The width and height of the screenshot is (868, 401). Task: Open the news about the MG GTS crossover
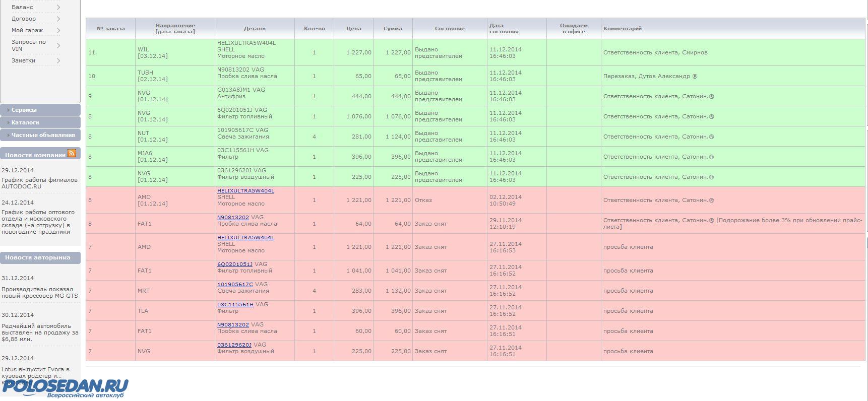tap(39, 293)
